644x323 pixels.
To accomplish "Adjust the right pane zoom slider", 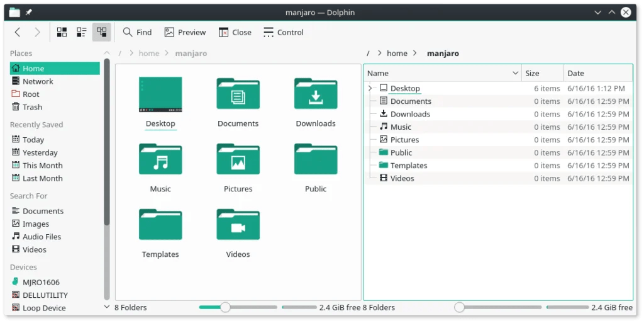I will pyautogui.click(x=498, y=307).
